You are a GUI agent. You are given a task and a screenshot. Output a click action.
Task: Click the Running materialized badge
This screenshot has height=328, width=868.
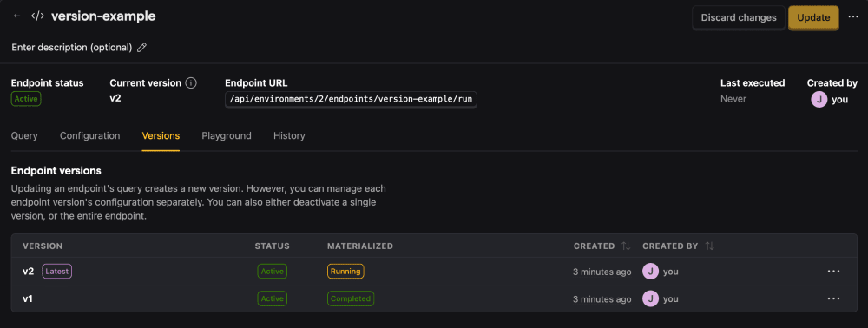tap(345, 272)
